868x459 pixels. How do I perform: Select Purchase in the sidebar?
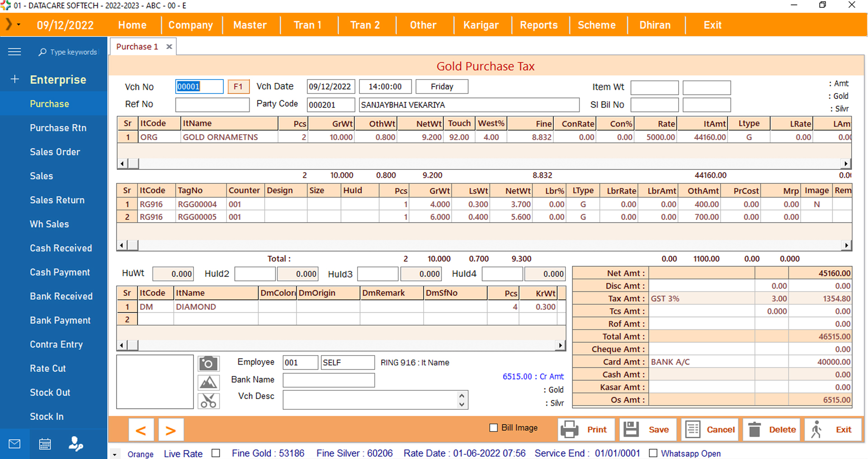pos(53,103)
